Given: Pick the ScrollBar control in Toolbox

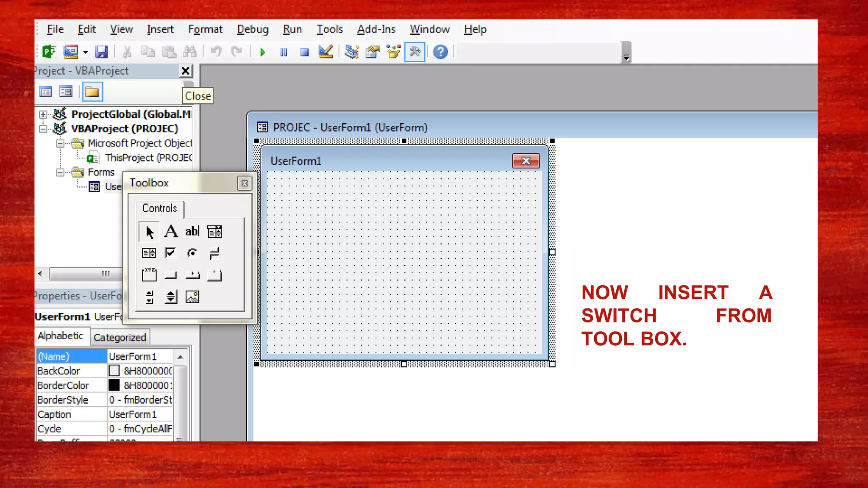Looking at the screenshot, I should (149, 297).
